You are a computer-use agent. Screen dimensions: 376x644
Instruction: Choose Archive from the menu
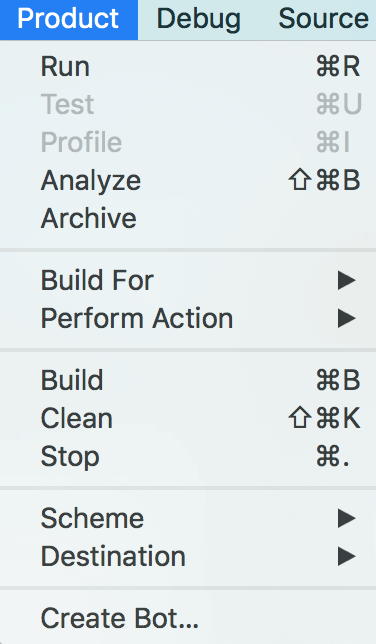click(x=188, y=218)
